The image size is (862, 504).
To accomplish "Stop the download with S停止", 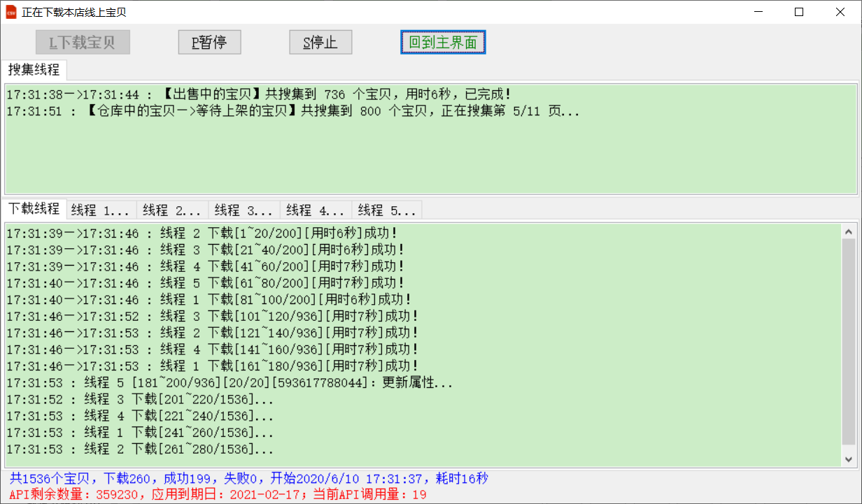I will pyautogui.click(x=320, y=43).
